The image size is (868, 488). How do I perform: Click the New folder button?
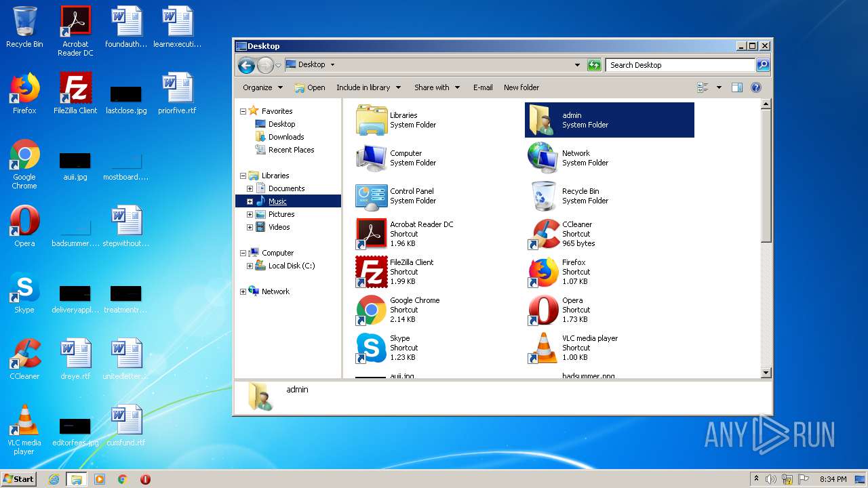pyautogui.click(x=521, y=87)
